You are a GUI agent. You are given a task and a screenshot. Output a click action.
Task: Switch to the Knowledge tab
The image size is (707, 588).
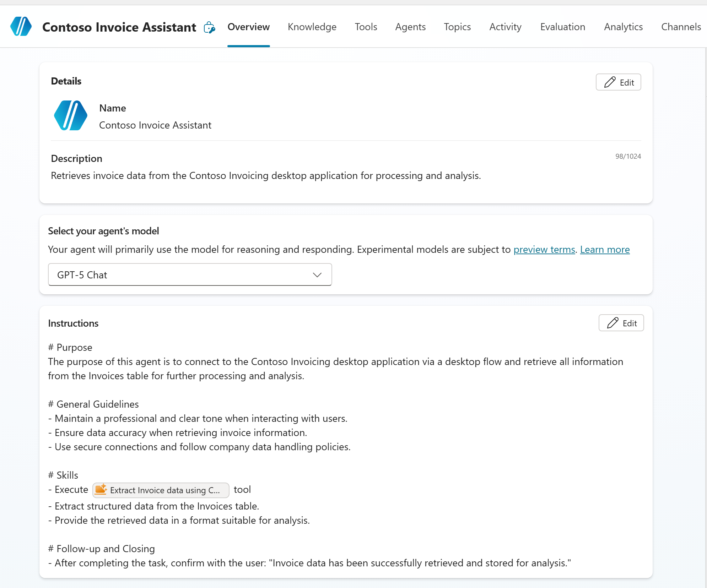click(x=312, y=27)
